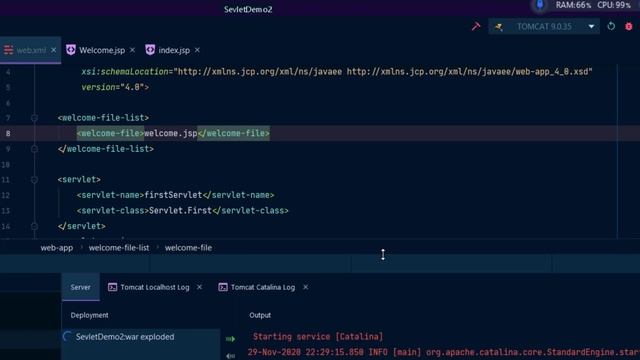Click welcome.jsp text on line 8
The image size is (640, 360).
[171, 133]
